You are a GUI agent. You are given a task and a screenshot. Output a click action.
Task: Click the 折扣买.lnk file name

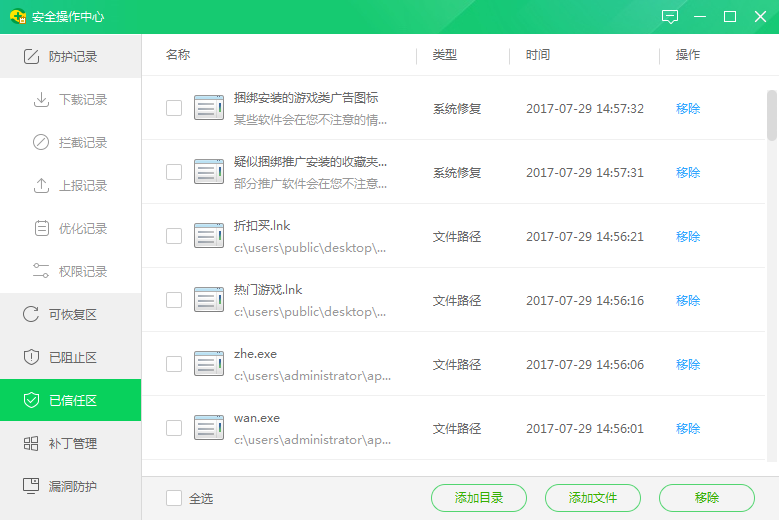[262, 225]
